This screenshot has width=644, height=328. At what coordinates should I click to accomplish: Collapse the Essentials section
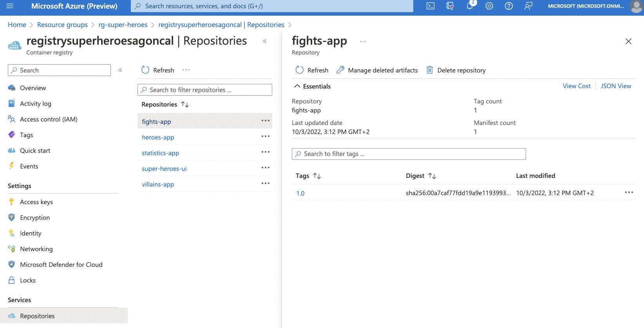click(312, 86)
